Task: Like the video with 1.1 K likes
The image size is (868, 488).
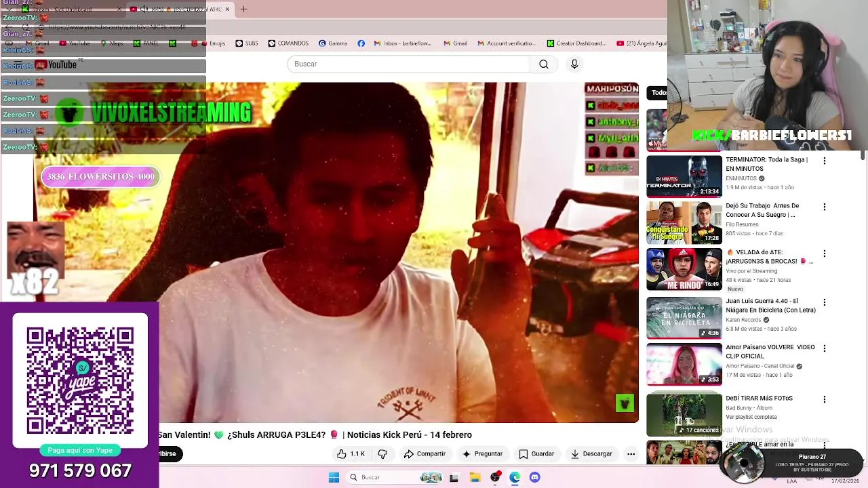Action: click(351, 453)
